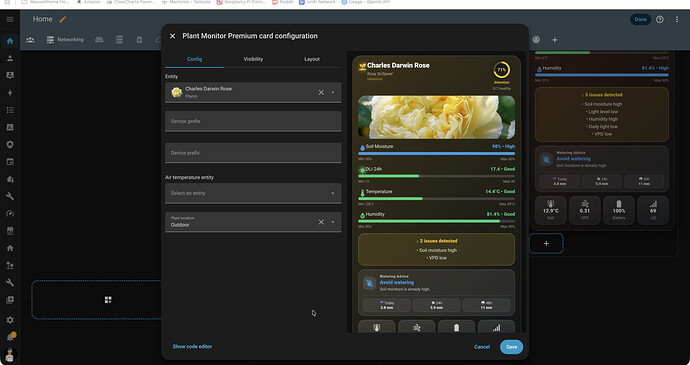Open the list icon in sidebar
690x365 pixels.
pyautogui.click(x=10, y=110)
